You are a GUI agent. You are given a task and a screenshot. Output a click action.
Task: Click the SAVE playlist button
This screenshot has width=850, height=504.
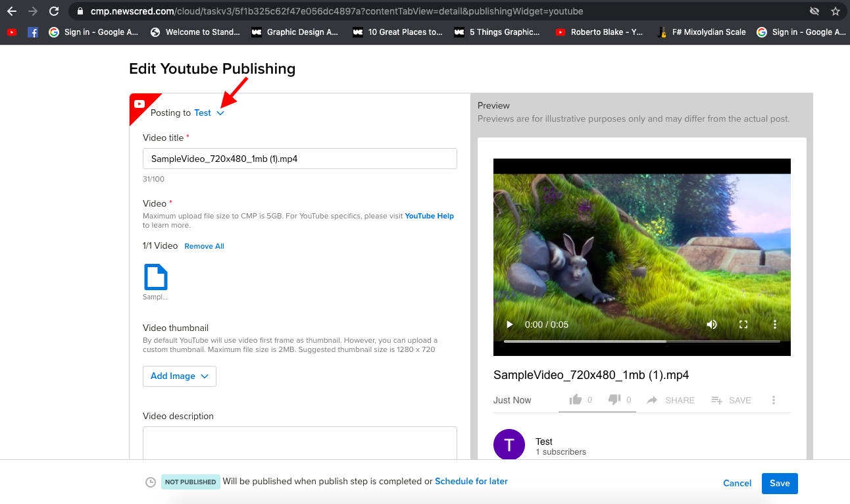(731, 400)
